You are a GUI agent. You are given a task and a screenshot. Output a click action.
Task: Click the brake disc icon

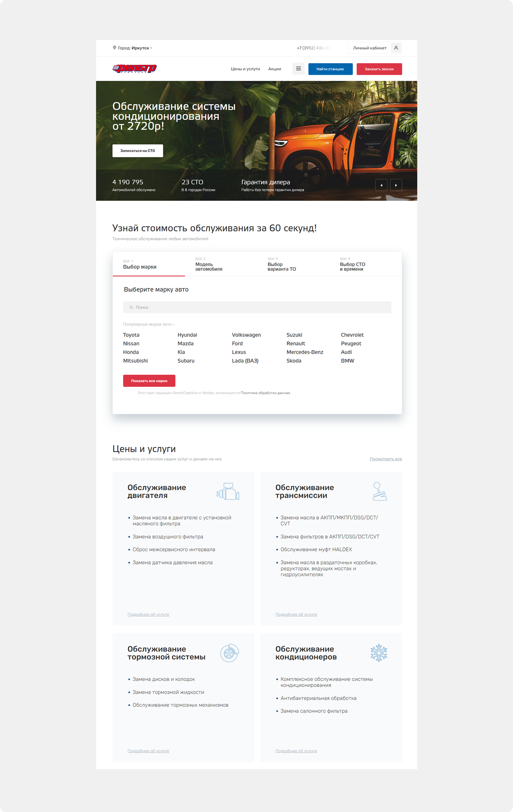230,653
